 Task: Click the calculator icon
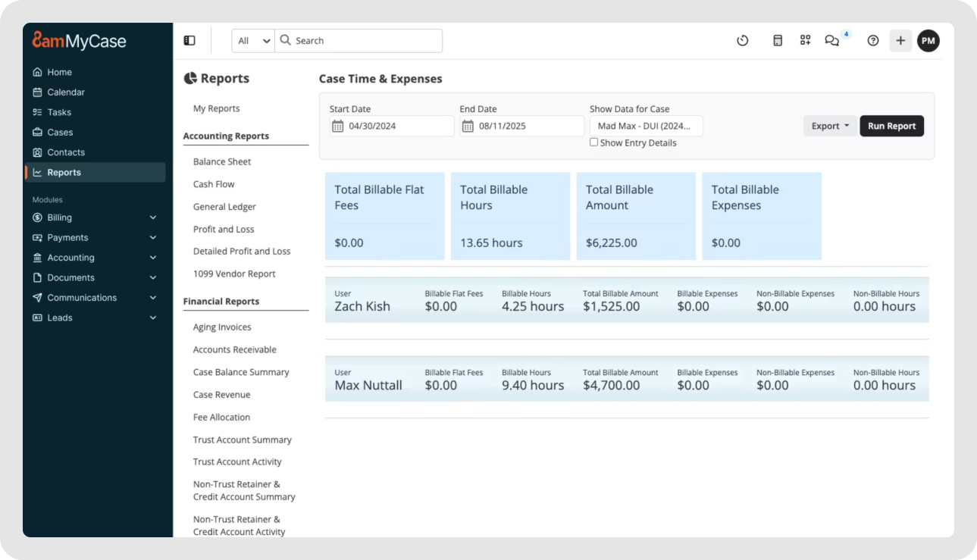pos(777,41)
